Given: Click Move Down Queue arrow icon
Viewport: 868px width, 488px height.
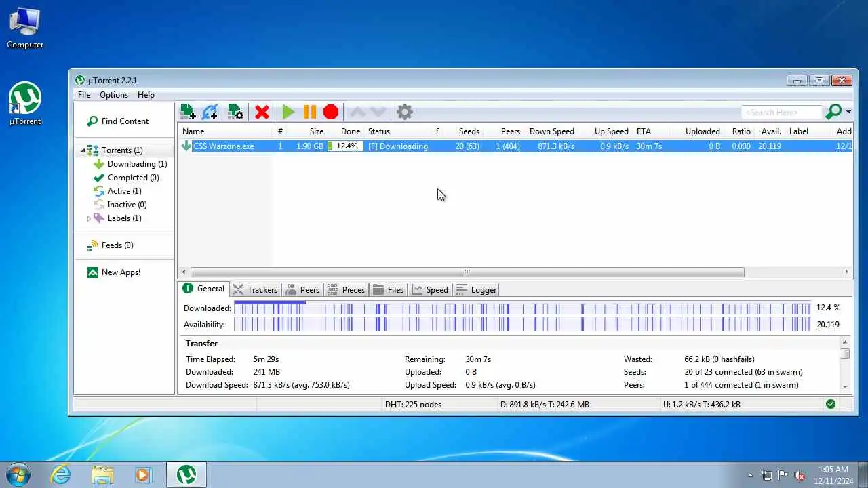Looking at the screenshot, I should coord(378,112).
